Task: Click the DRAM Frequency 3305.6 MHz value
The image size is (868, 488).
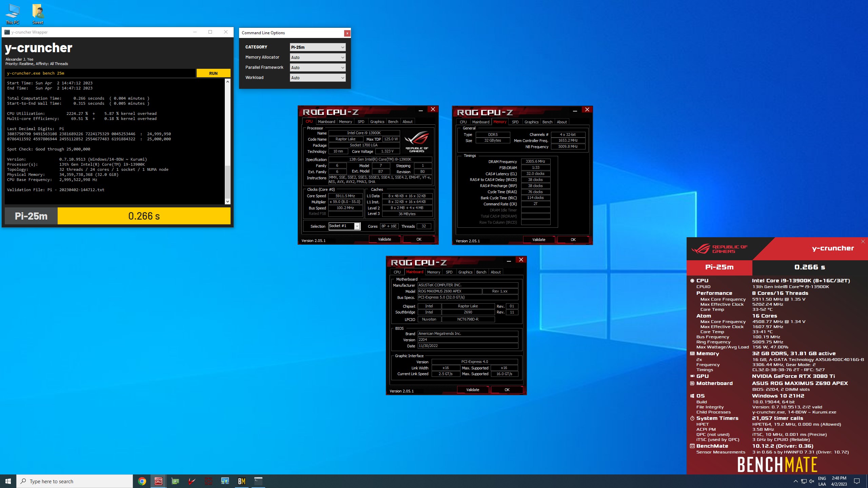Action: coord(535,162)
